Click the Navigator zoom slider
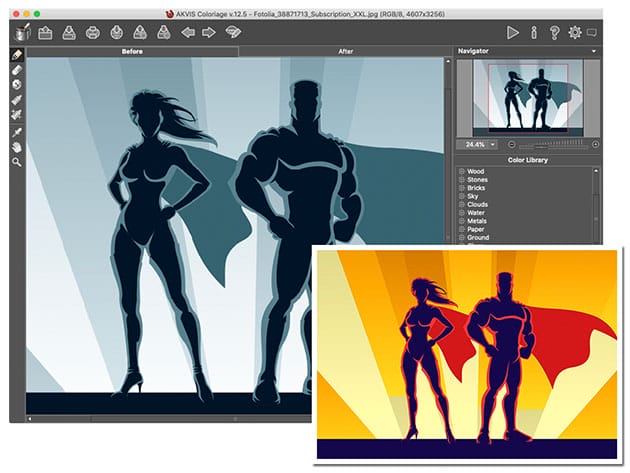Screen dimensions: 630x473 coord(555,144)
